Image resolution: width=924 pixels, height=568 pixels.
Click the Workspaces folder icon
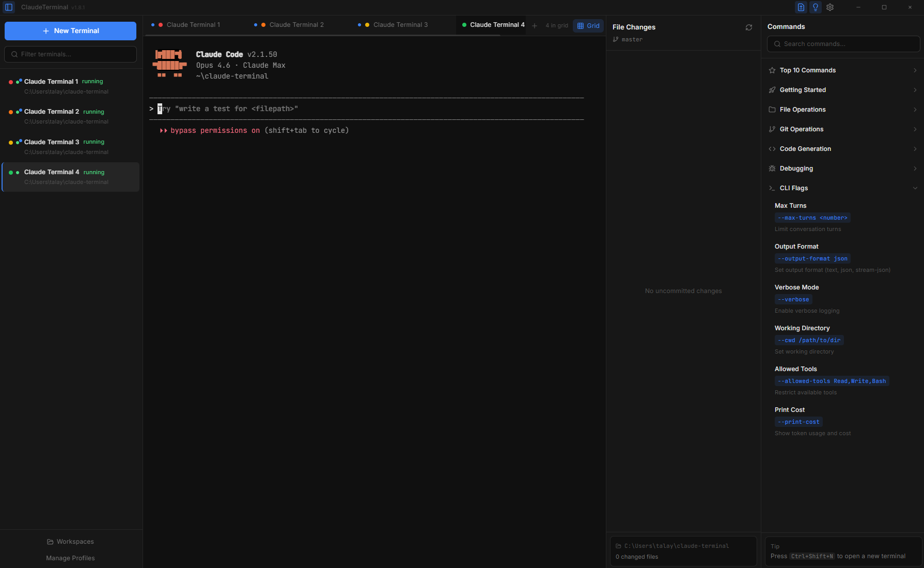tap(50, 542)
